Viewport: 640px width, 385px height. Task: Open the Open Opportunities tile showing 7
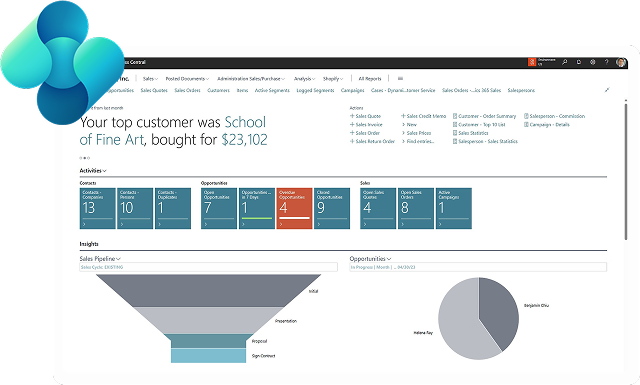pyautogui.click(x=219, y=208)
